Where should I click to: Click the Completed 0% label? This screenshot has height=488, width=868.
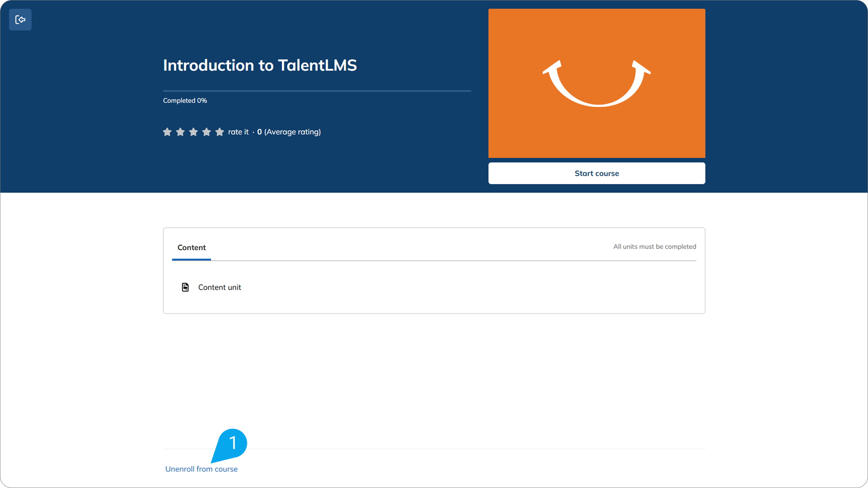185,100
